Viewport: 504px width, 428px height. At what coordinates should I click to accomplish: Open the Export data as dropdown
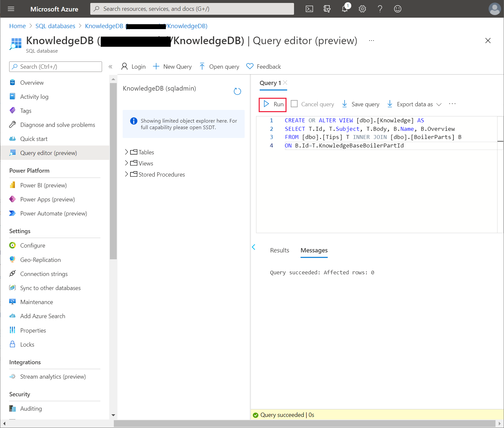tap(414, 104)
